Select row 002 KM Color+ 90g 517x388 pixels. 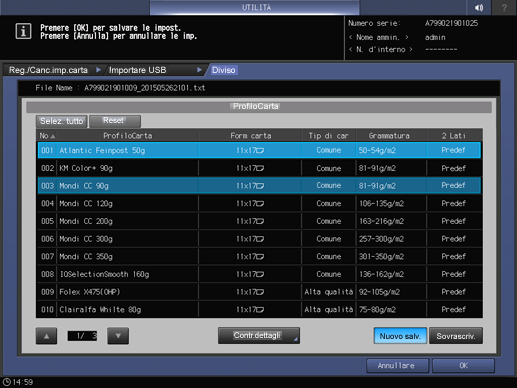tap(259, 168)
